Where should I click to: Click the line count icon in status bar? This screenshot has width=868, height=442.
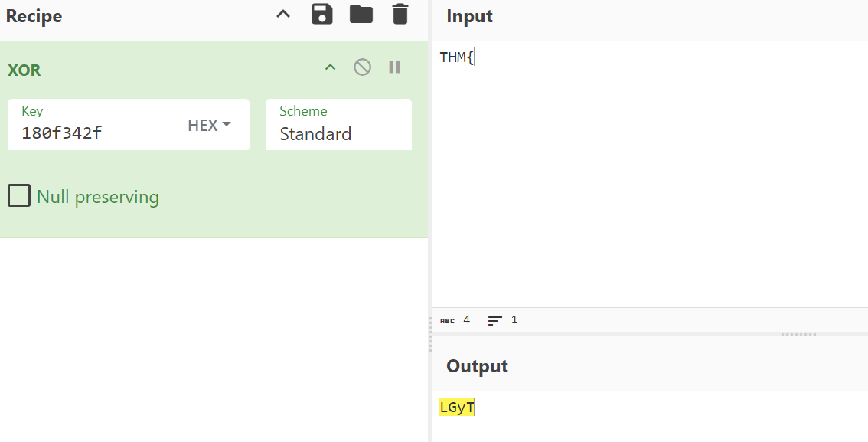click(x=495, y=320)
